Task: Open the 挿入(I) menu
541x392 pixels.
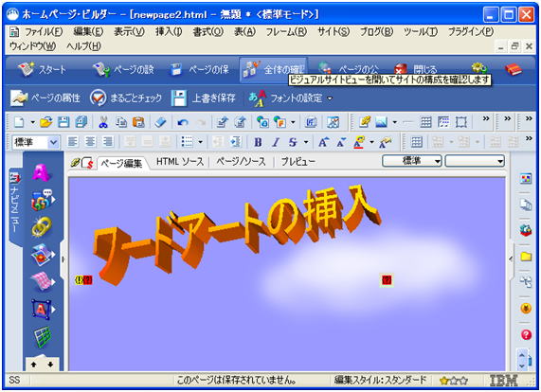Action: tap(169, 31)
